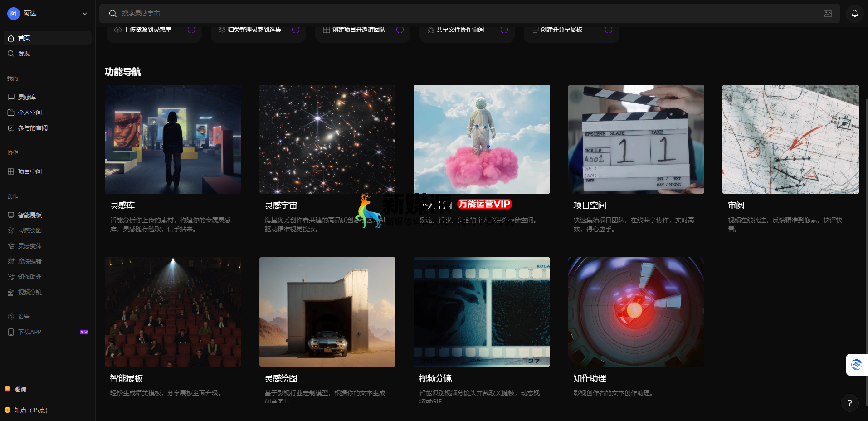
Task: Open the 灵感宇宙 galaxy thumbnail
Action: (327, 139)
